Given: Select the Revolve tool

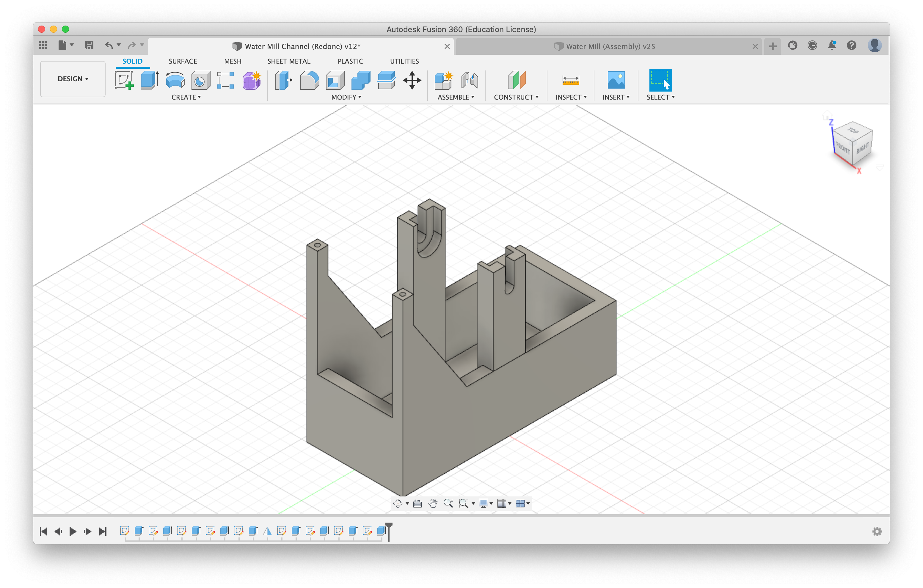Looking at the screenshot, I should tap(175, 80).
